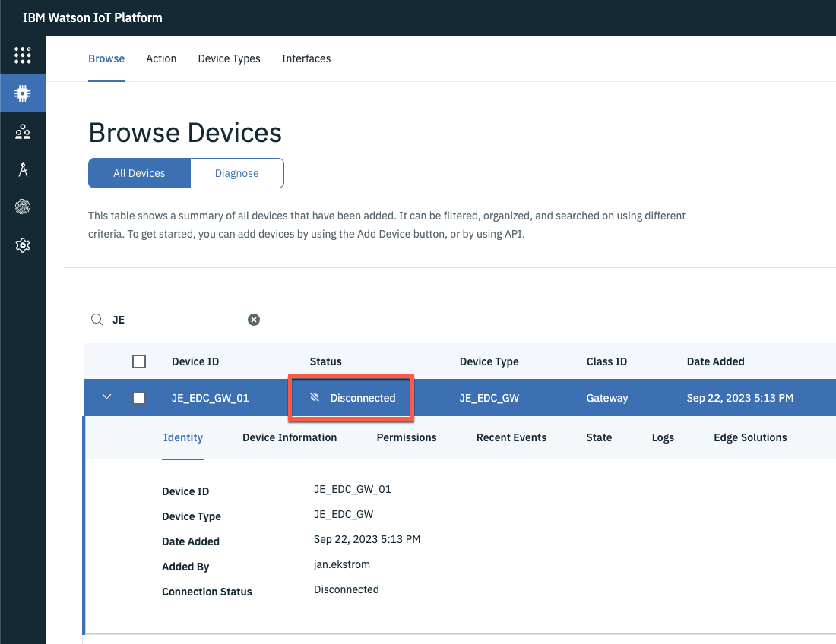Image resolution: width=836 pixels, height=644 pixels.
Task: Click the Gateway class ID cell
Action: (x=607, y=398)
